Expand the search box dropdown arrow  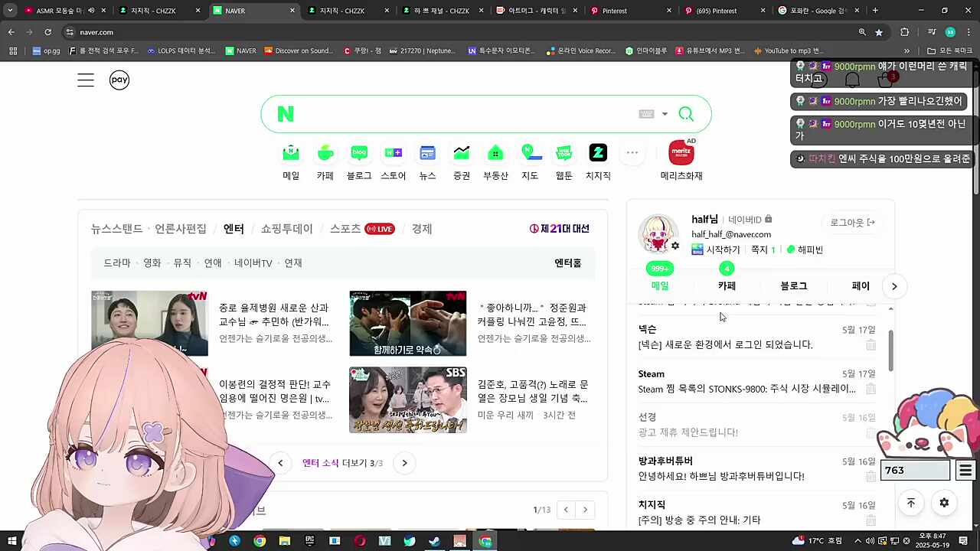click(x=665, y=114)
